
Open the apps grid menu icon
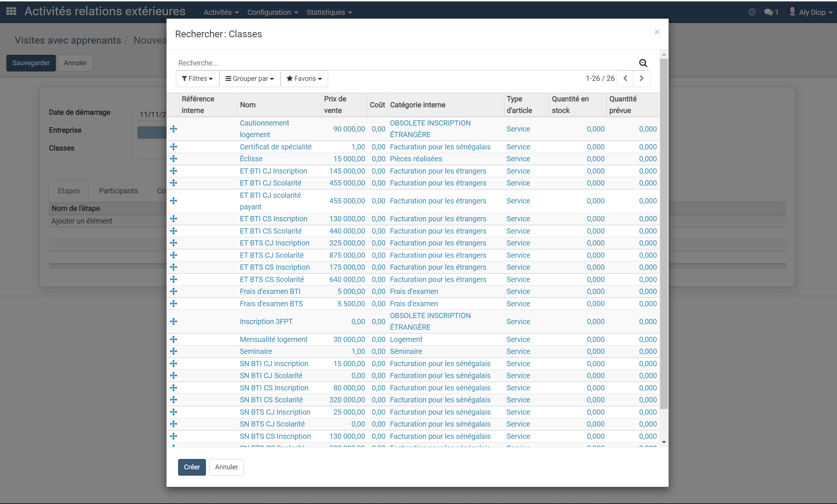[x=11, y=11]
